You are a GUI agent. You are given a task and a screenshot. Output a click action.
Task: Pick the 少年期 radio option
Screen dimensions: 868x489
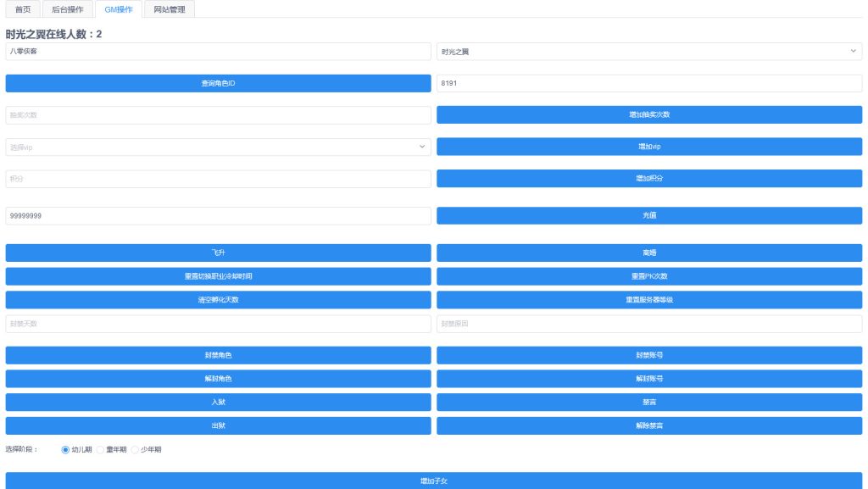[135, 450]
